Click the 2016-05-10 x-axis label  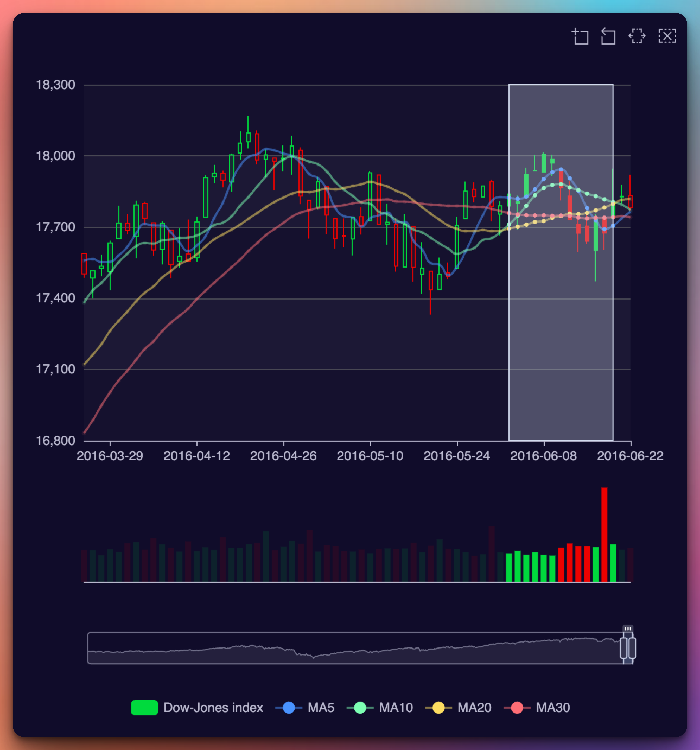point(370,456)
